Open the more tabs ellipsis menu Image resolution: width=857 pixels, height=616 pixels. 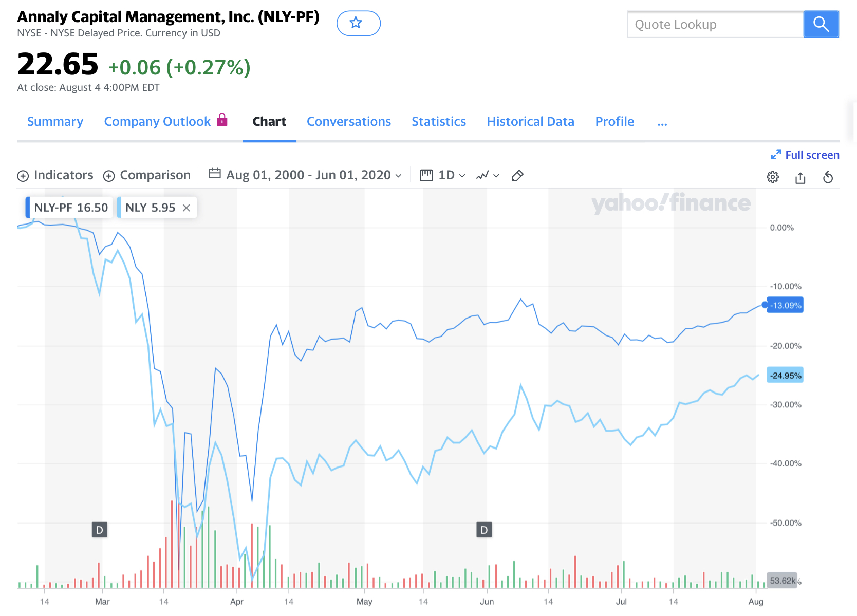[x=662, y=122]
